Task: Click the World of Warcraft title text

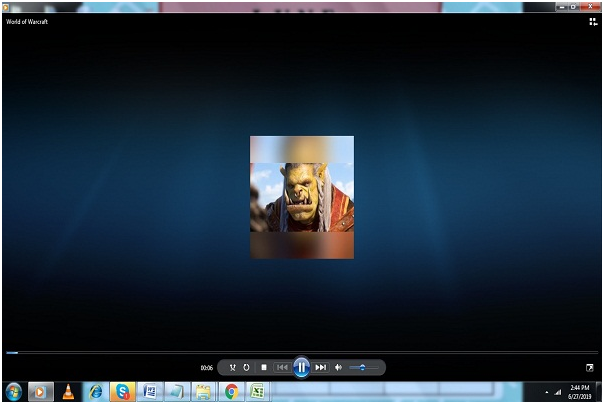Action: (27, 22)
